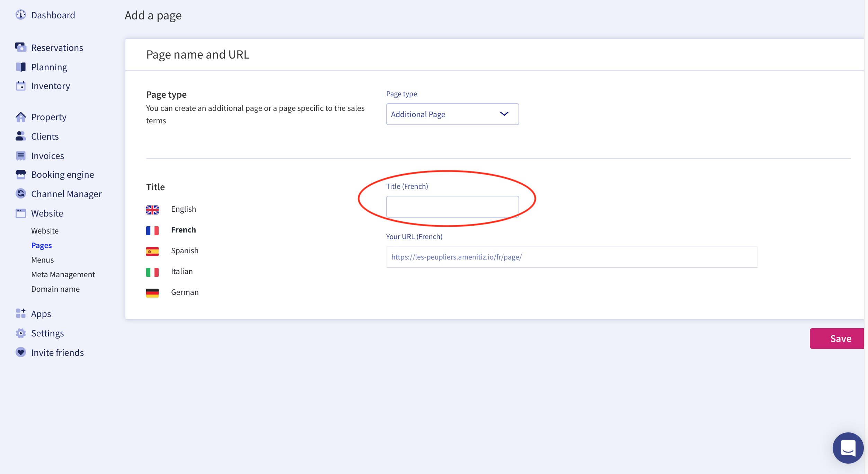Image resolution: width=868 pixels, height=474 pixels.
Task: Select the Pages submenu item
Action: point(42,245)
